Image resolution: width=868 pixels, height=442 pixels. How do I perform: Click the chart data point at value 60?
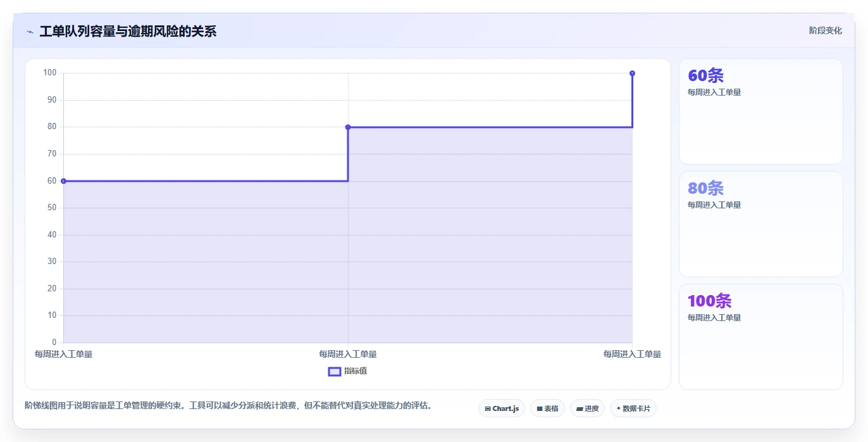63,181
